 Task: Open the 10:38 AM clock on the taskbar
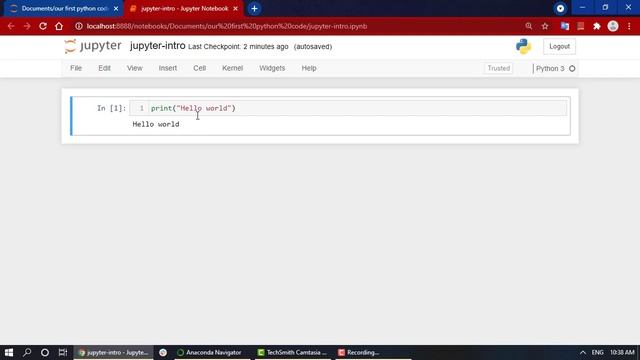(622, 352)
